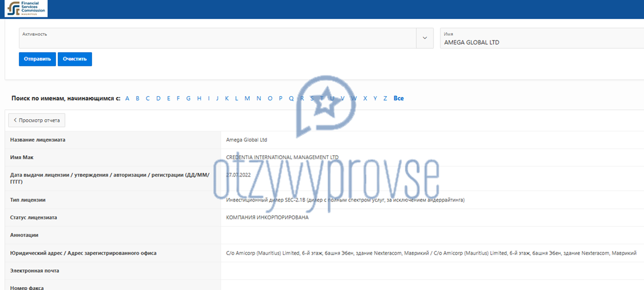Filter names starting with M

click(x=247, y=98)
